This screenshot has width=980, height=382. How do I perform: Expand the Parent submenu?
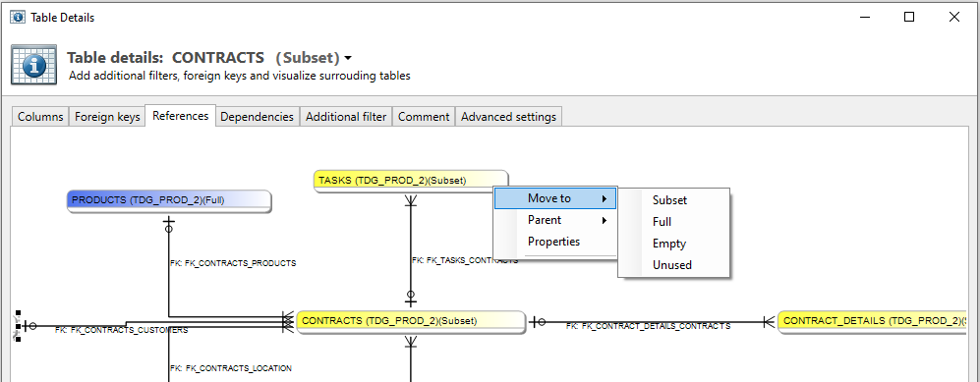point(555,220)
